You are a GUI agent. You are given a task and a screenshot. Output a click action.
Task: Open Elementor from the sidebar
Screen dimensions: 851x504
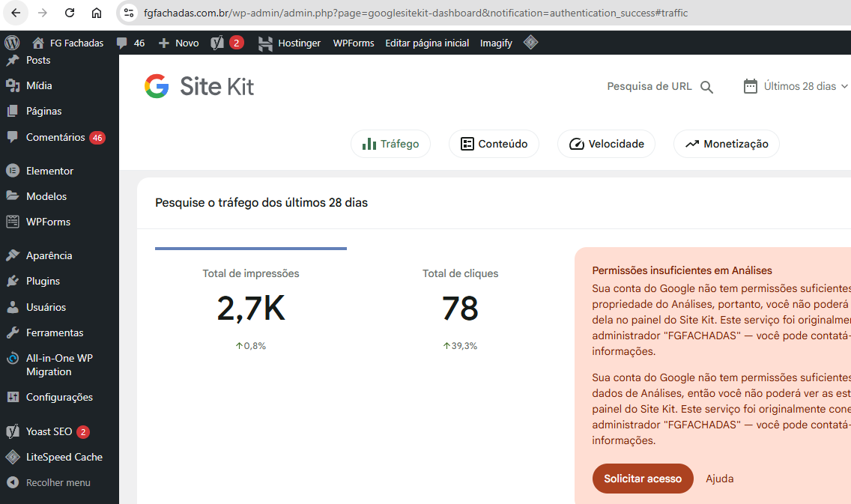pos(49,171)
